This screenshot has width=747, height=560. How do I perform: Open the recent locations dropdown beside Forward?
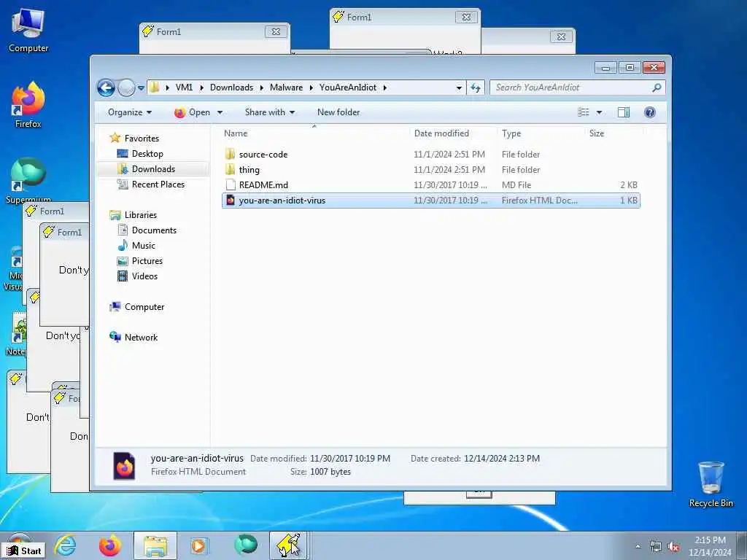point(141,88)
